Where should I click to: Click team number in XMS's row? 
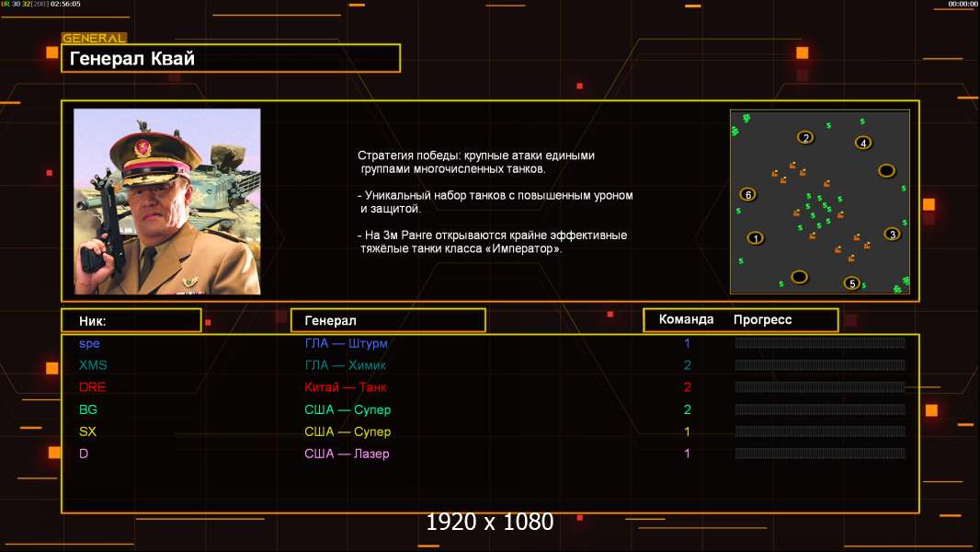click(x=687, y=365)
